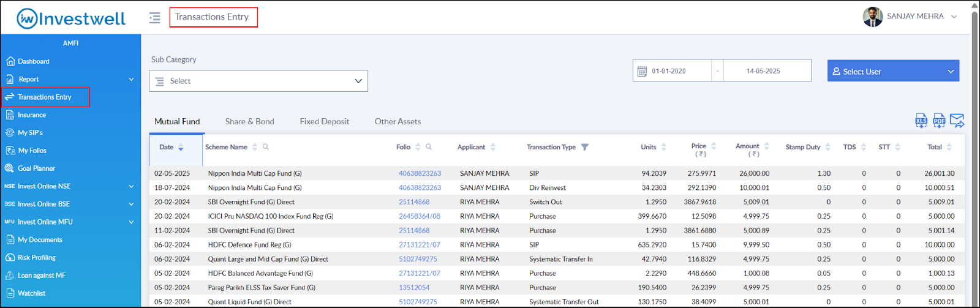Click the SANJAY MEHRA profile avatar
The height and width of the screenshot is (308, 980).
tap(872, 17)
